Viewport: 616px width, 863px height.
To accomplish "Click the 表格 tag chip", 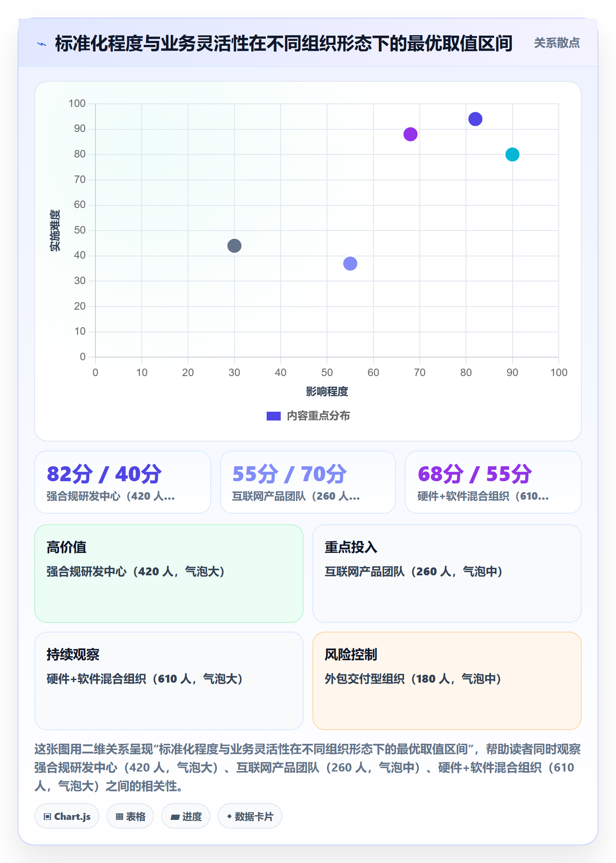I will (130, 816).
